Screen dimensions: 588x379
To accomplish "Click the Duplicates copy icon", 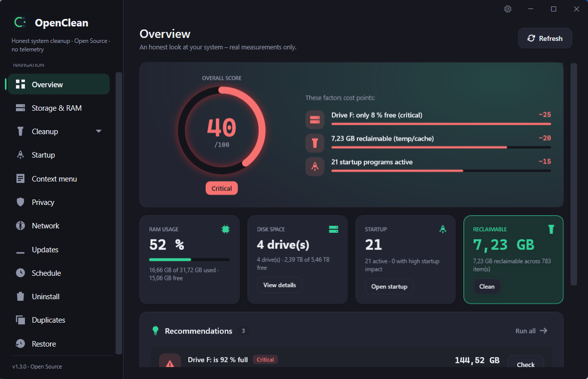I will [20, 320].
